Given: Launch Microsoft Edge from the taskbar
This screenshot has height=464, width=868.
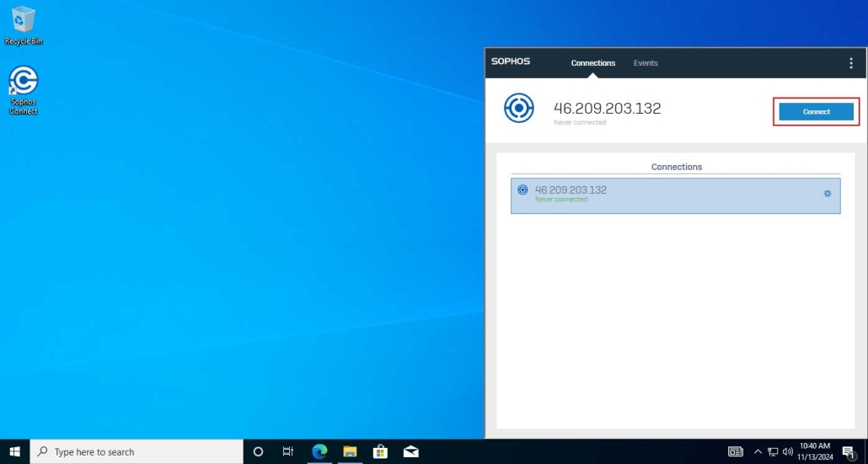Looking at the screenshot, I should click(319, 452).
